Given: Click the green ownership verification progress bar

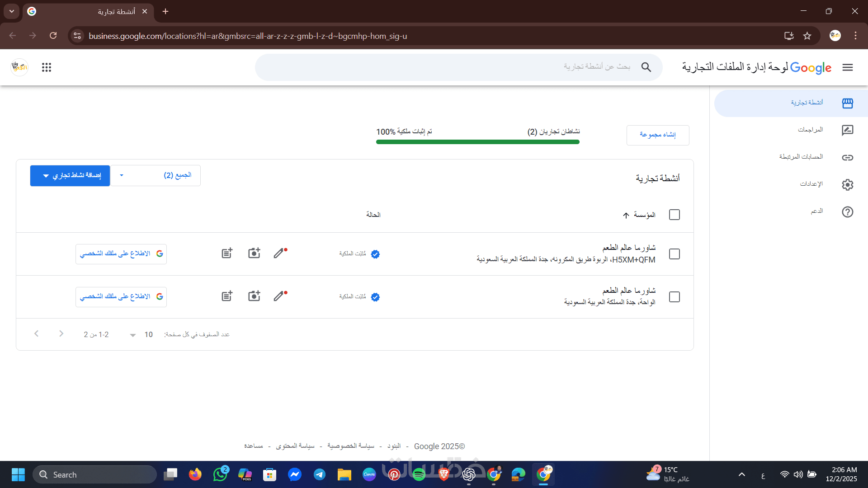Looking at the screenshot, I should tap(477, 142).
